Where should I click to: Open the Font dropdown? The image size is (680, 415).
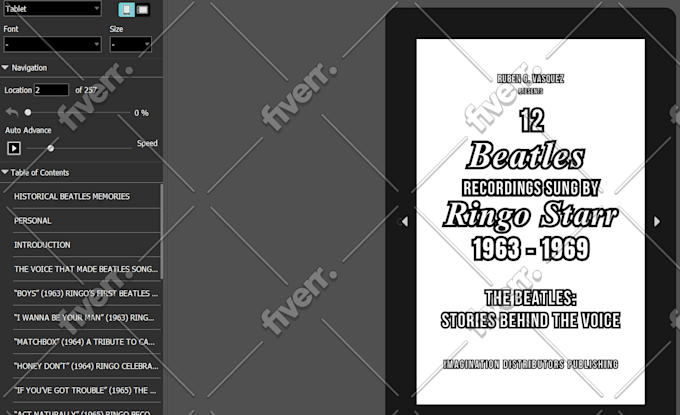click(52, 44)
